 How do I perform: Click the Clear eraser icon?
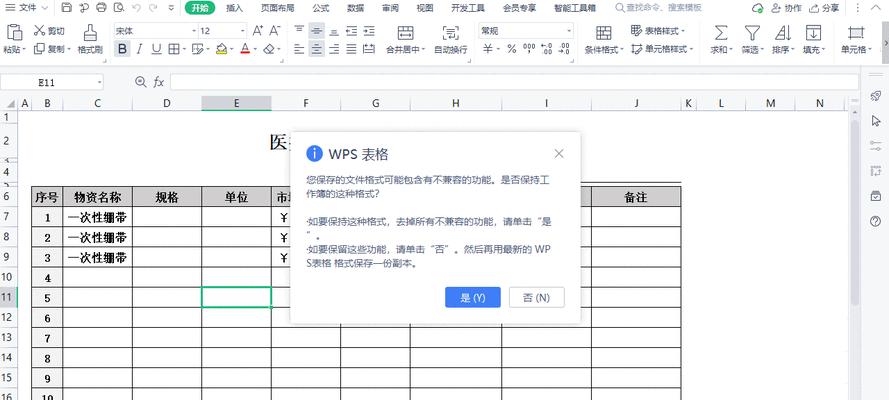(269, 49)
